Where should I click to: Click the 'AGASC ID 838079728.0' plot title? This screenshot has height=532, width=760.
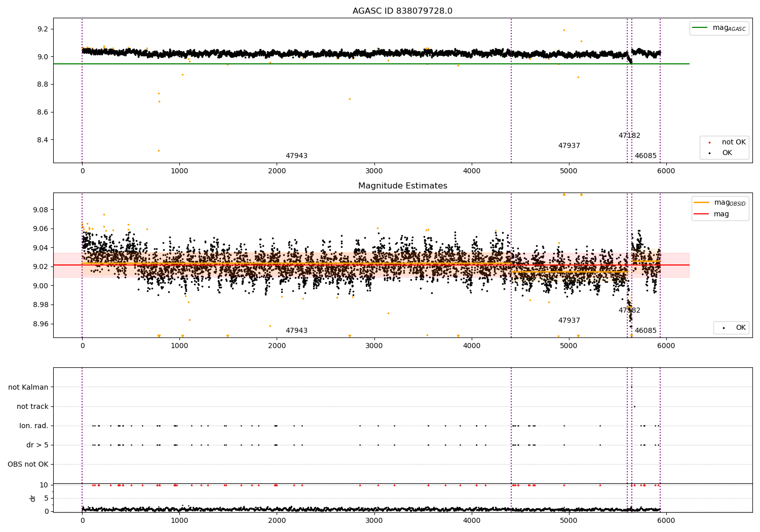[x=402, y=11]
